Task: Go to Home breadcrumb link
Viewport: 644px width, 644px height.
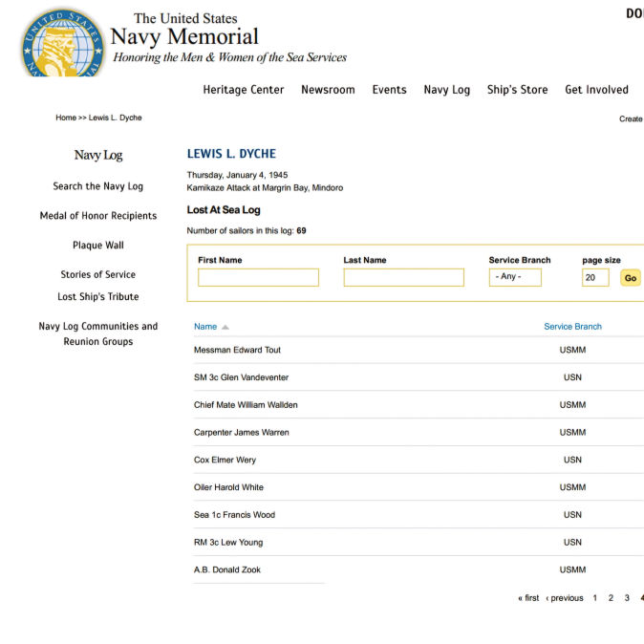Action: point(66,118)
